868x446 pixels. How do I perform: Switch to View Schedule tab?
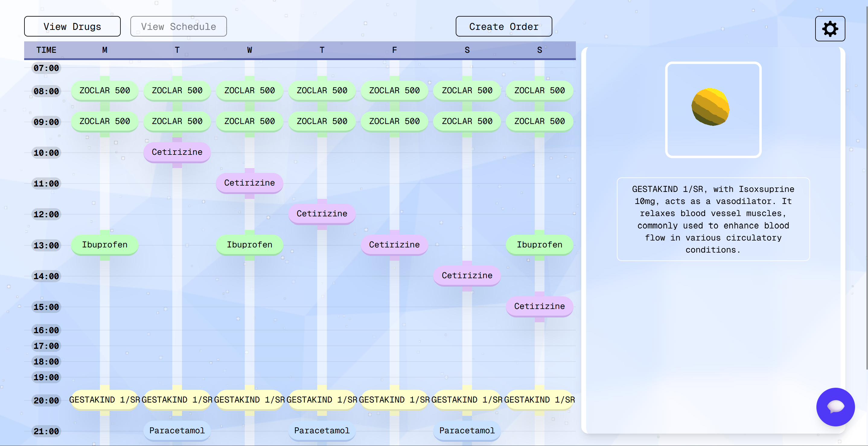178,26
